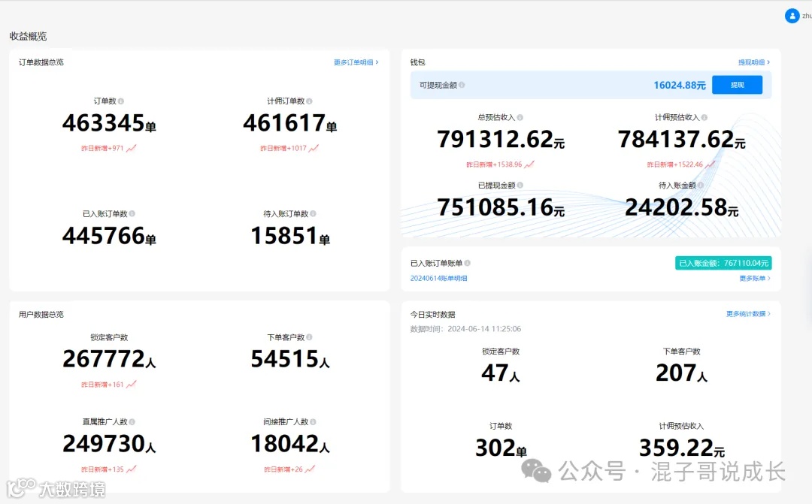
Task: Click trend chart icon after 昨日新增+971
Action: tap(131, 148)
